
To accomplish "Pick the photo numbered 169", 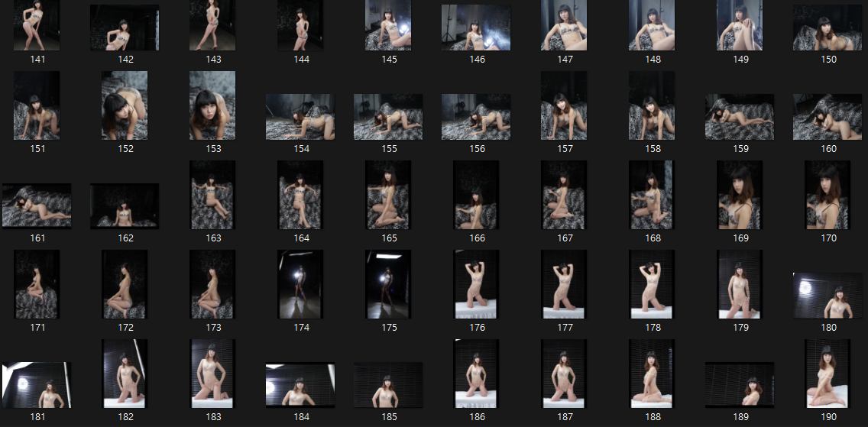I will tap(740, 195).
